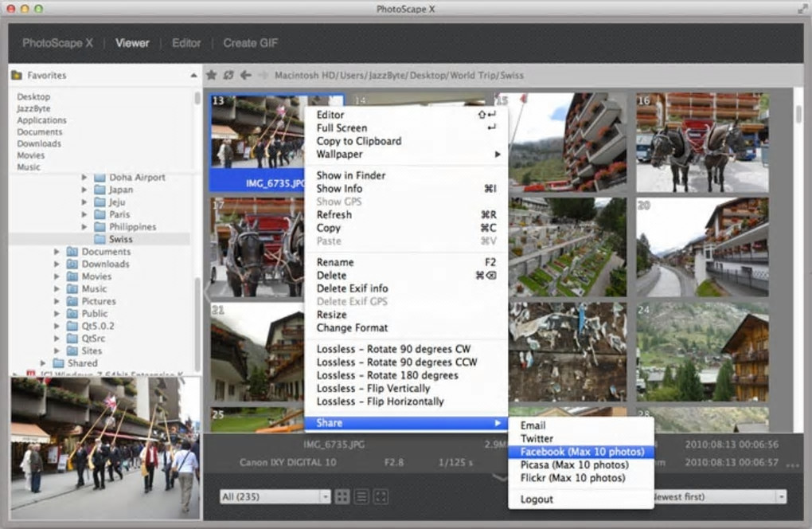
Task: Collapse the Favorites panel arrow
Action: pyautogui.click(x=193, y=76)
